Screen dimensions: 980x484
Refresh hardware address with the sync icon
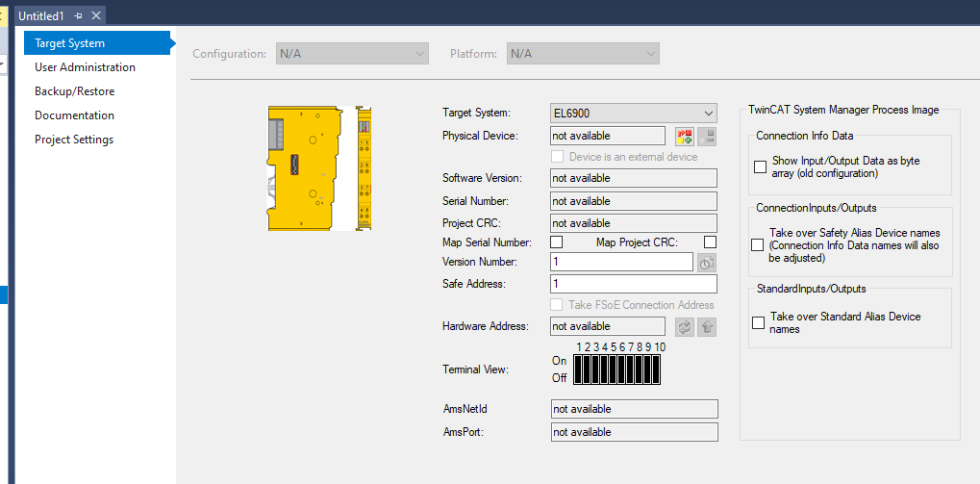click(685, 326)
